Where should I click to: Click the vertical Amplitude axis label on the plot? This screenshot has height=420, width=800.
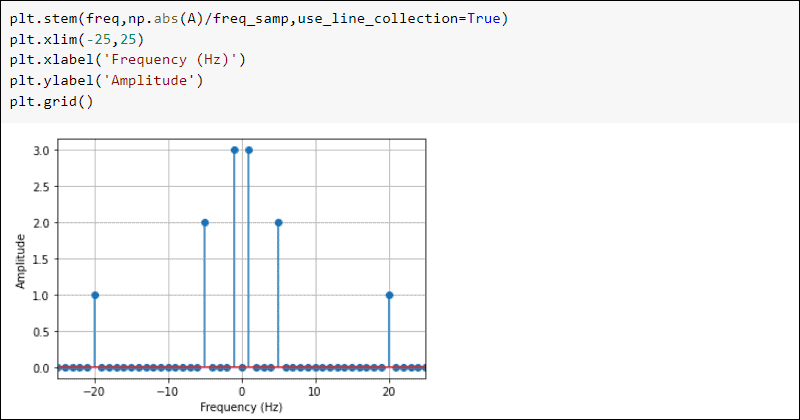click(20, 261)
